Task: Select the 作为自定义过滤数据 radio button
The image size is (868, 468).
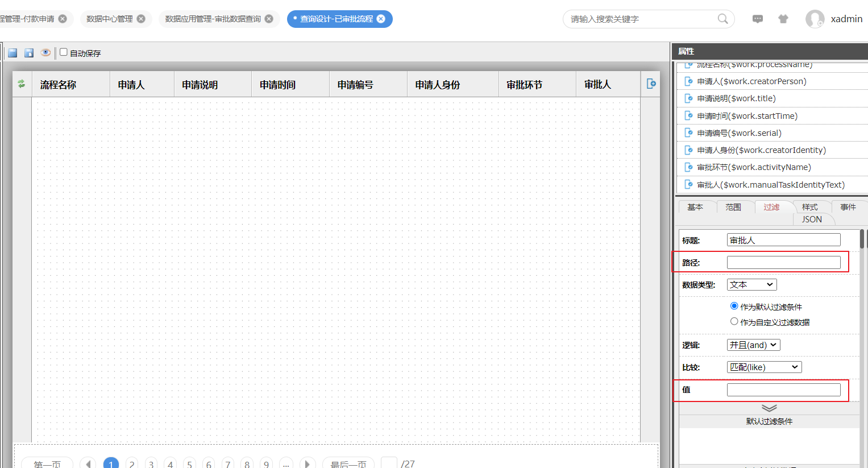Action: [x=734, y=321]
